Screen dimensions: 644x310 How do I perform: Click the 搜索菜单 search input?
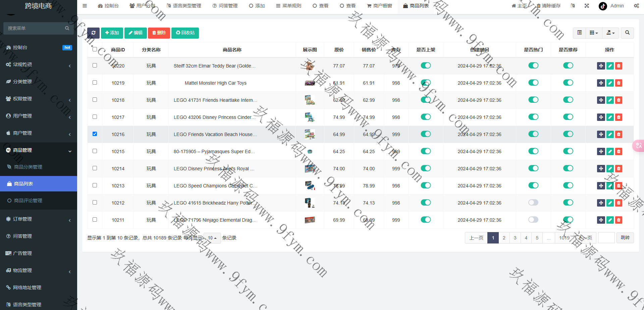point(35,28)
